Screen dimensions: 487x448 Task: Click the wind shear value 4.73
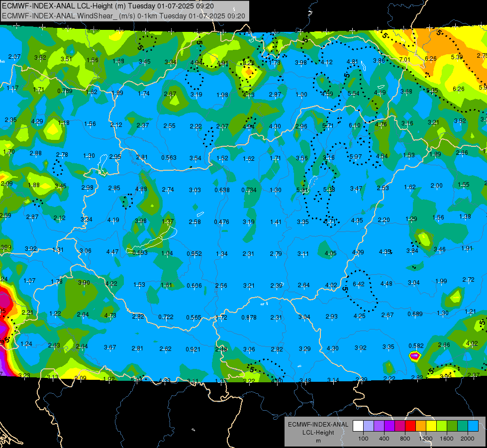click(x=110, y=315)
